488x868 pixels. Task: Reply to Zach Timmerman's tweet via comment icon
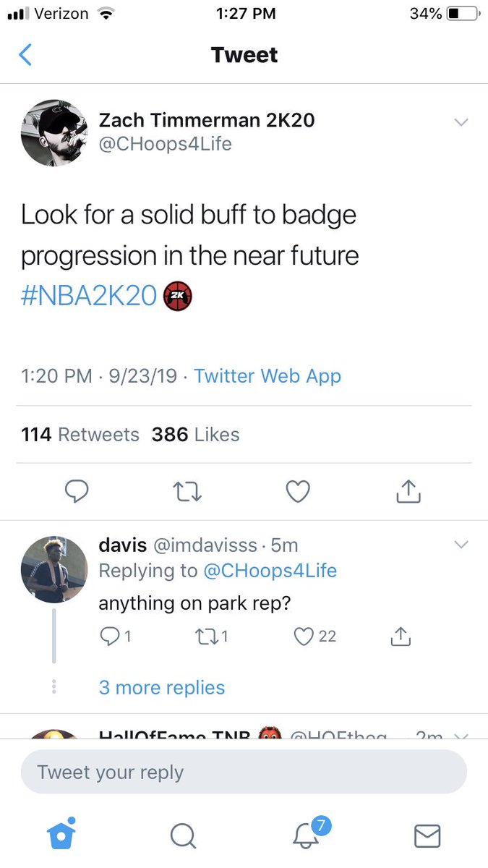point(77,492)
